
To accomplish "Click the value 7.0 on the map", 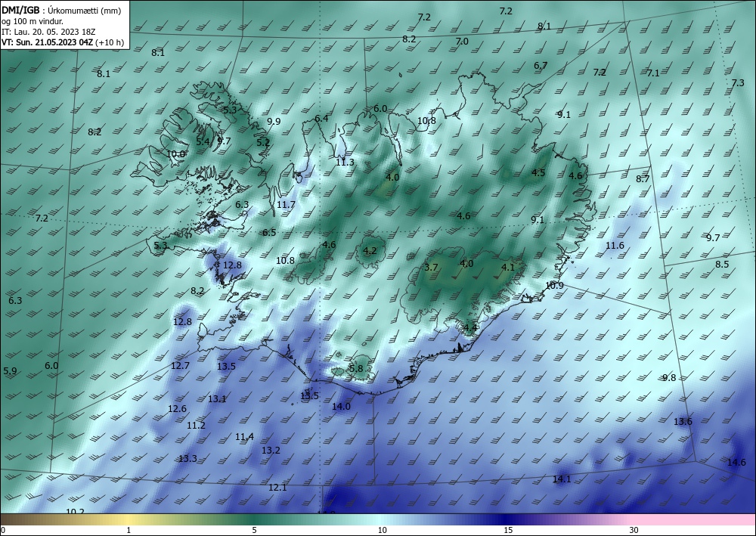I will (462, 42).
